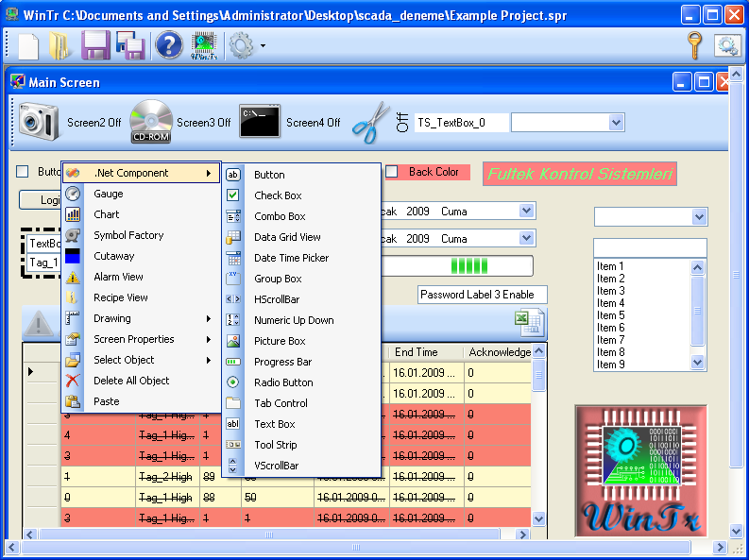Toggle the Back Color checkbox
Viewport: 749px width, 560px height.
point(392,172)
